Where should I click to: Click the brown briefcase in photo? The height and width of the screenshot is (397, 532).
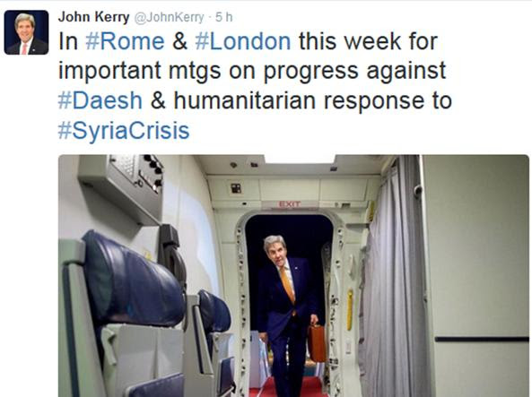(x=317, y=342)
